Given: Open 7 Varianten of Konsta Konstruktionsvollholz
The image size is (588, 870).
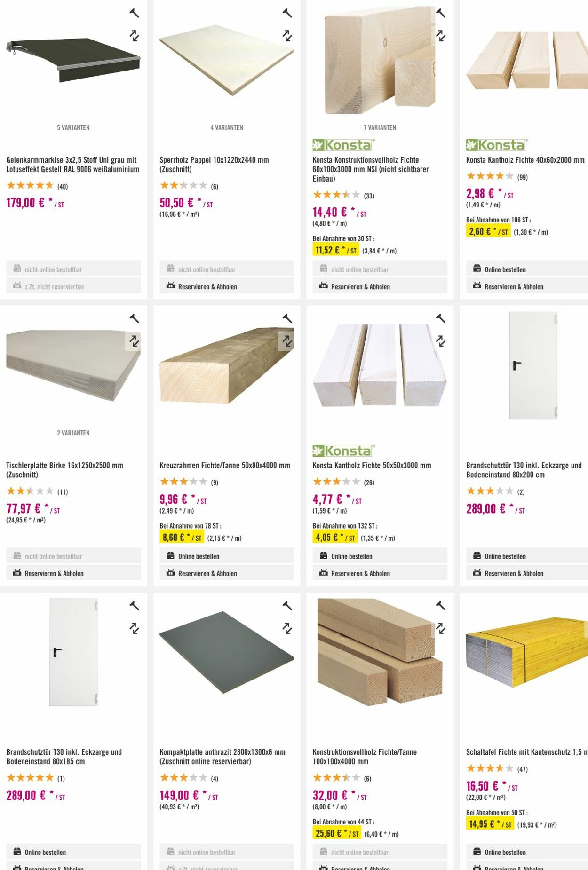Looking at the screenshot, I should (x=380, y=127).
